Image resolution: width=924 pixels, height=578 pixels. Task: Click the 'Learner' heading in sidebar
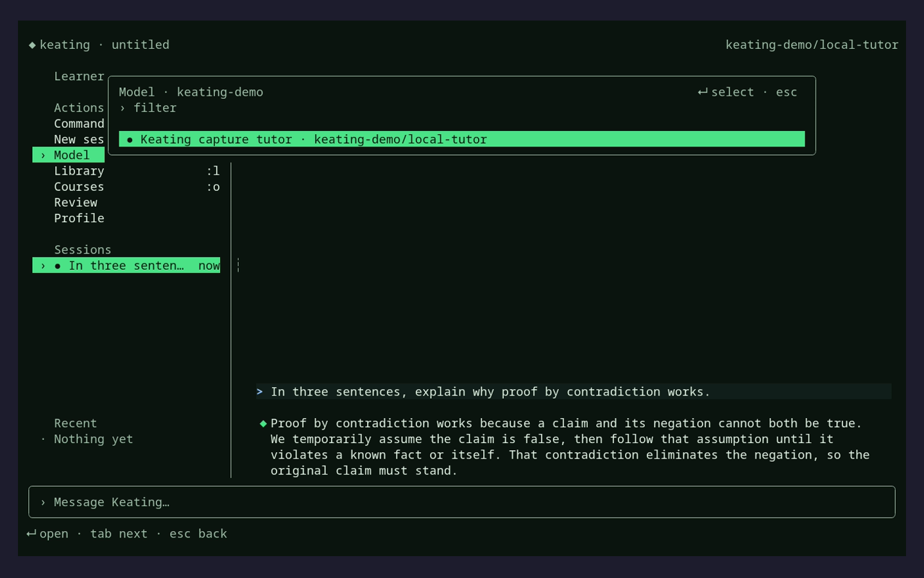coord(79,76)
